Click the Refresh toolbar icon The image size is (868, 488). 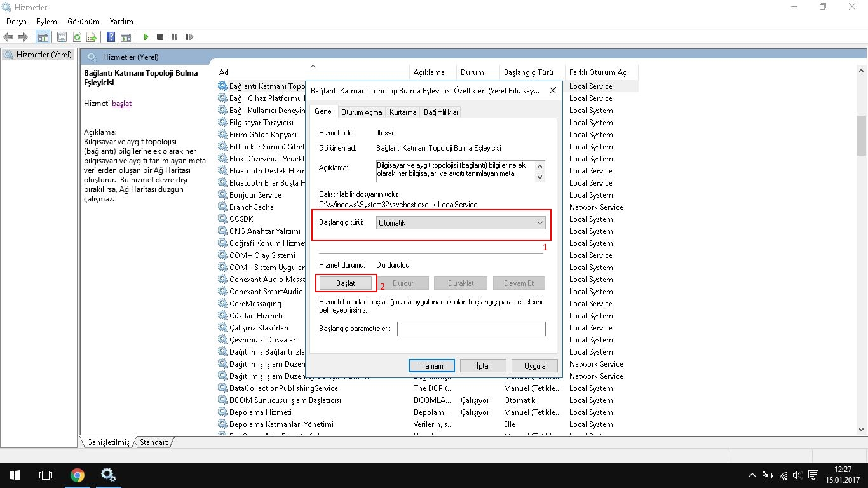[77, 37]
